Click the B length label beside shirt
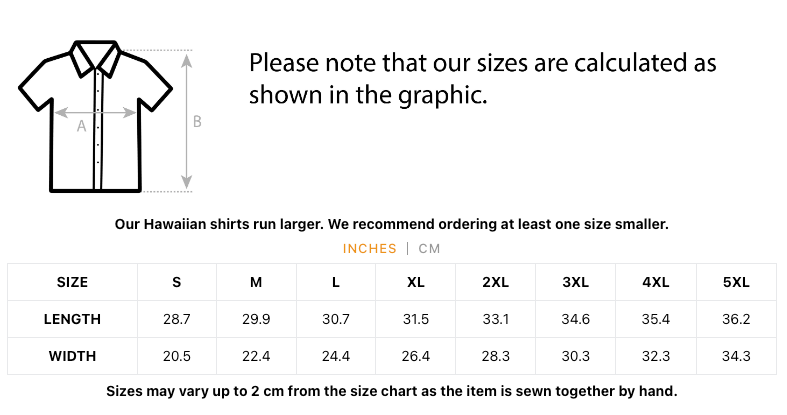787x415 pixels. (197, 122)
